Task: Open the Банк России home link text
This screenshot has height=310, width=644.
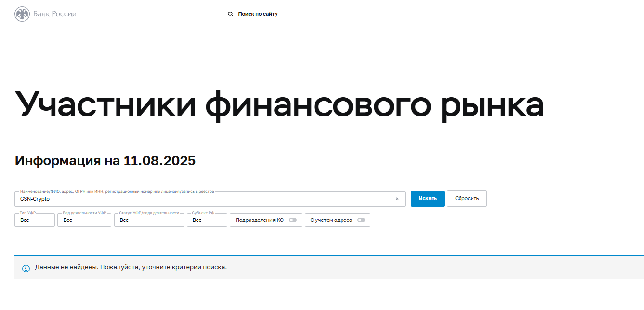Action: pyautogui.click(x=55, y=14)
